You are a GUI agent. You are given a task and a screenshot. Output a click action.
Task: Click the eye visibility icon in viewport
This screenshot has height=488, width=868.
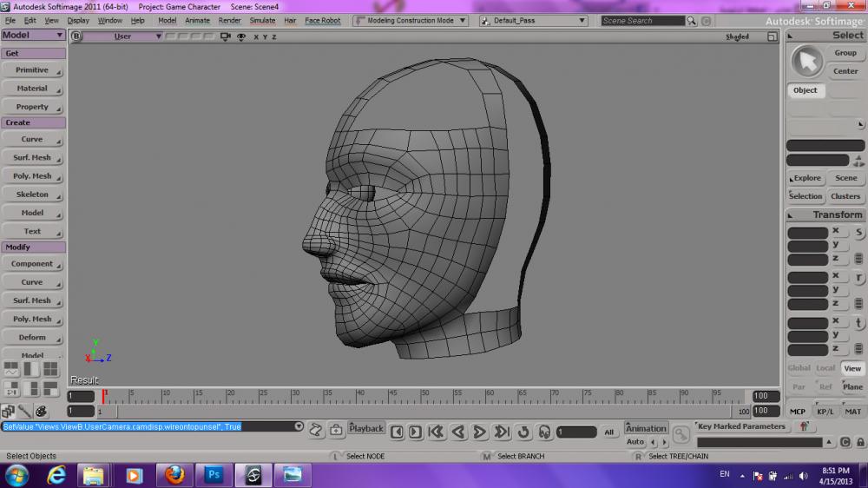pyautogui.click(x=240, y=36)
